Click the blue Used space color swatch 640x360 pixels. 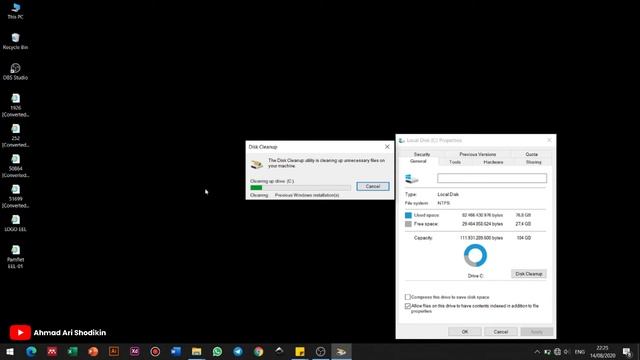(408, 215)
